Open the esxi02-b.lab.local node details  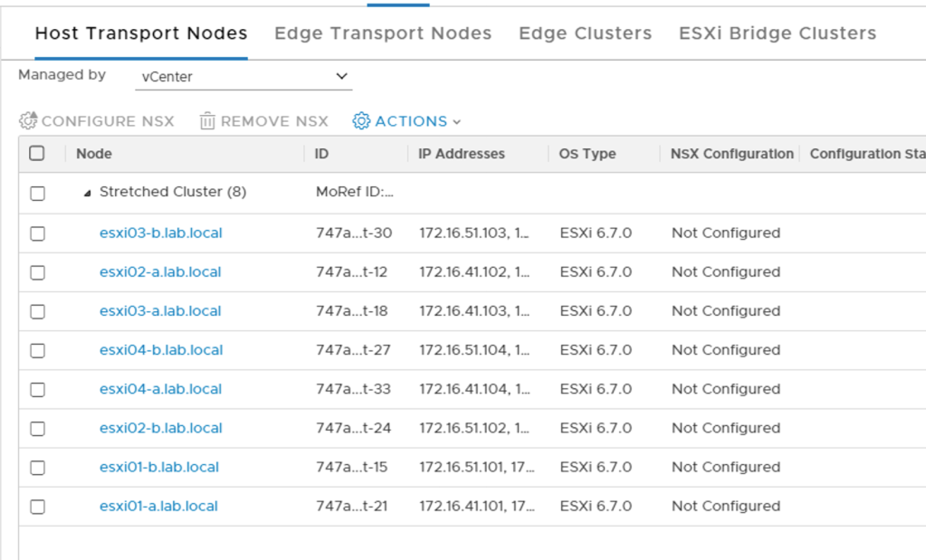pos(160,428)
